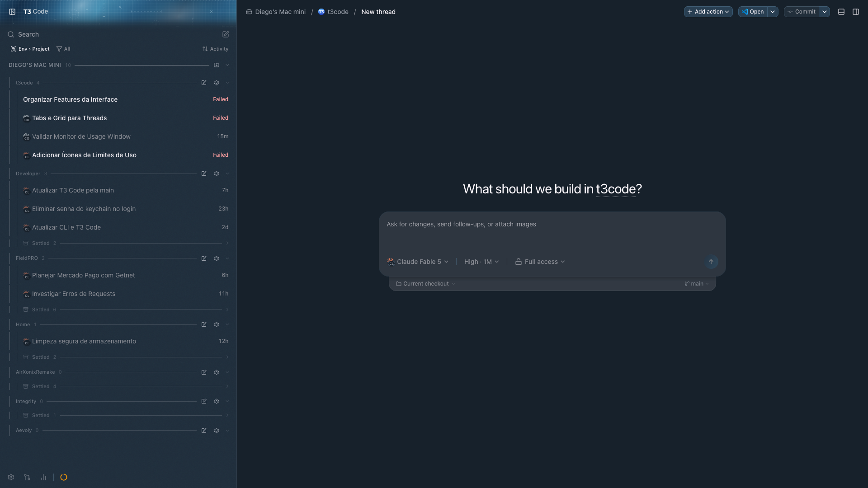Expand the Open button's dropdown arrow
868x488 pixels.
(x=773, y=12)
